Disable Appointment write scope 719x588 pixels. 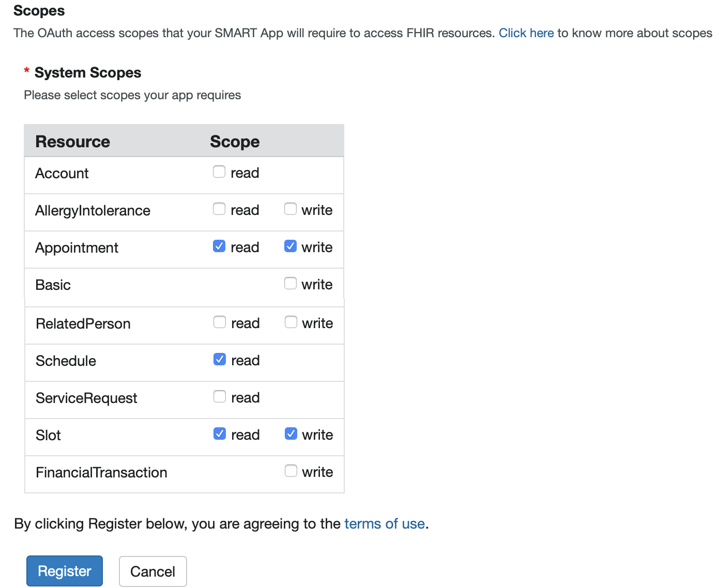[x=290, y=246]
